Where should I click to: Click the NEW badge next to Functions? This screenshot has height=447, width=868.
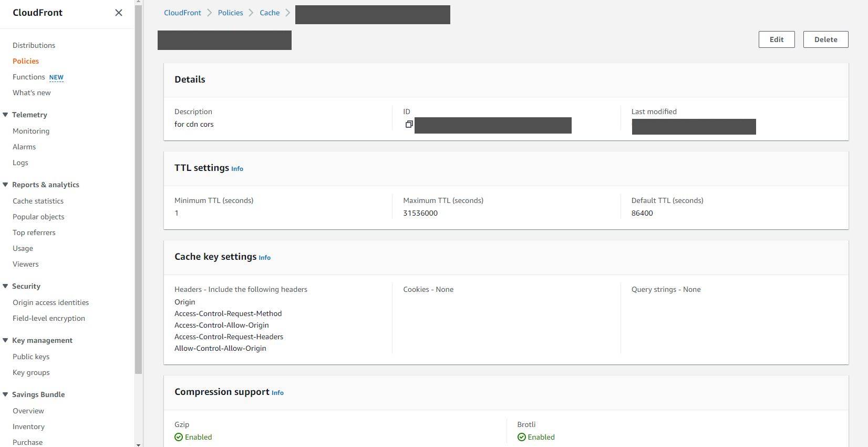point(56,77)
